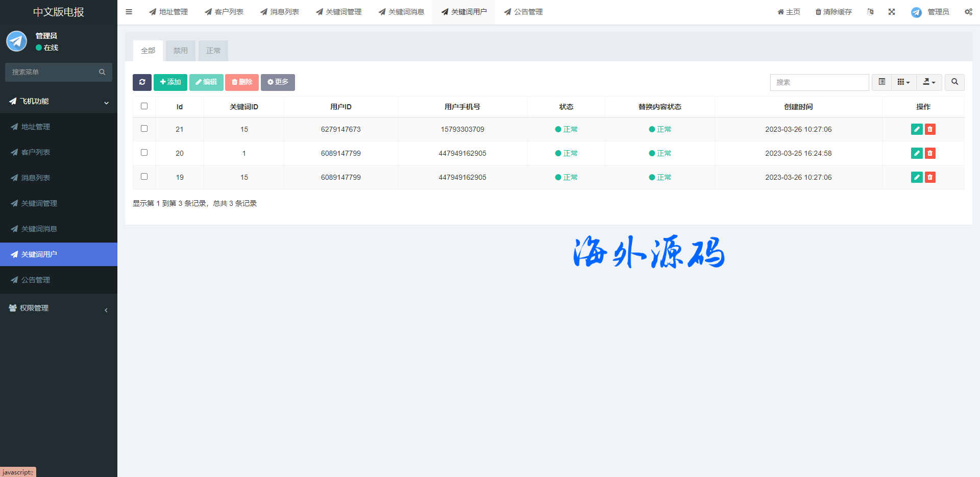This screenshot has width=980, height=477.
Task: Click the toggle table view icon
Action: coord(881,82)
